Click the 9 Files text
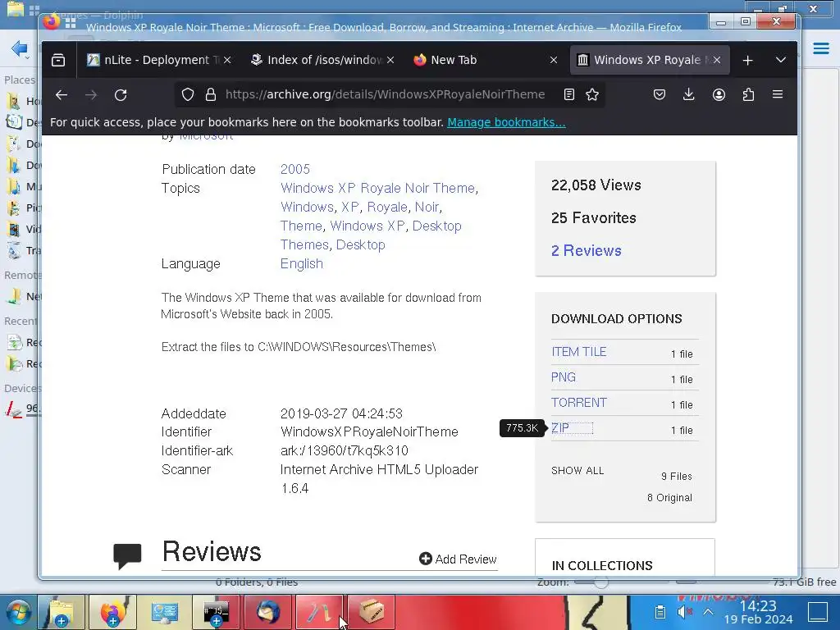The width and height of the screenshot is (840, 630). pos(677,477)
